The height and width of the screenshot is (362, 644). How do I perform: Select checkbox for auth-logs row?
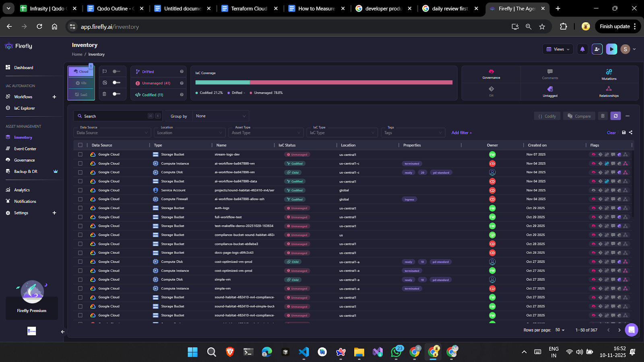80,208
